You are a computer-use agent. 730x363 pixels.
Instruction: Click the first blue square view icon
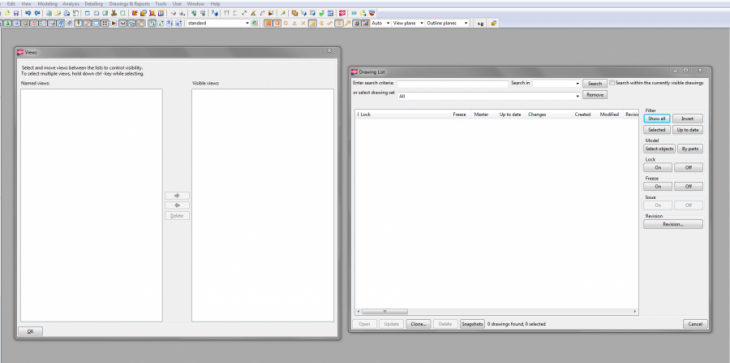point(87,13)
